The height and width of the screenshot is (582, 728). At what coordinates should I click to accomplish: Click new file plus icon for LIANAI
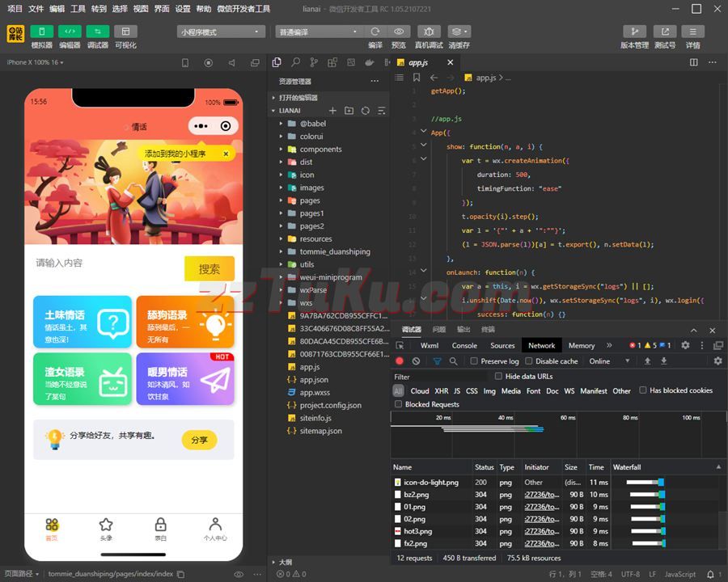[332, 111]
